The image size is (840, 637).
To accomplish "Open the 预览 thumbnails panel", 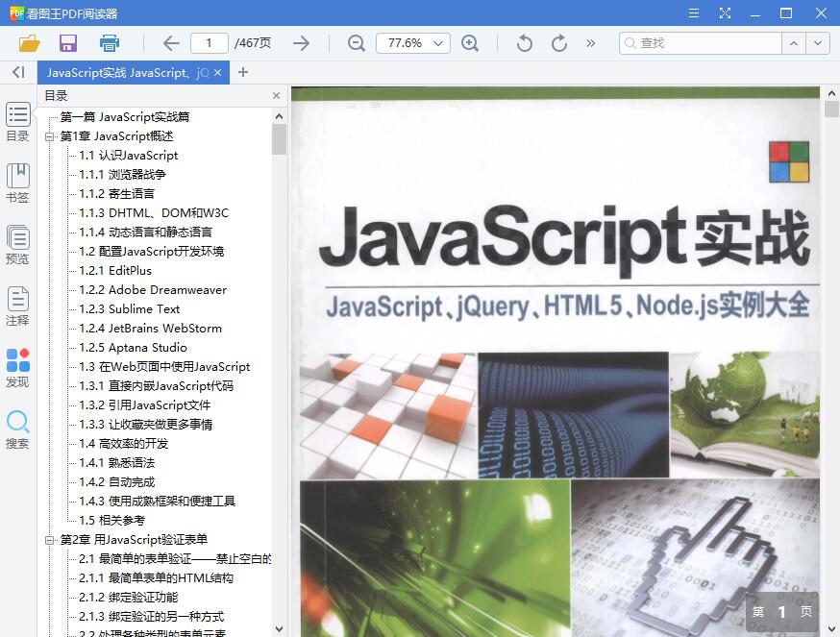I will [x=17, y=245].
